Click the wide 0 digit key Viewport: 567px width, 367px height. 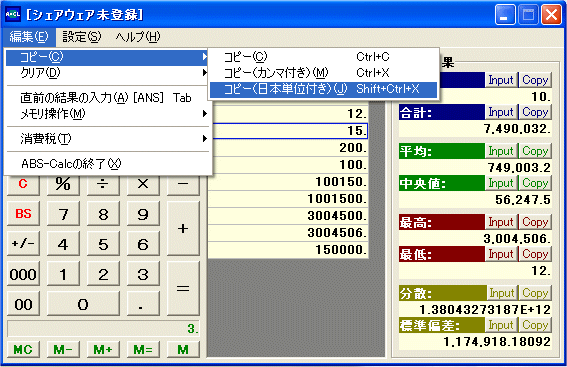[83, 304]
